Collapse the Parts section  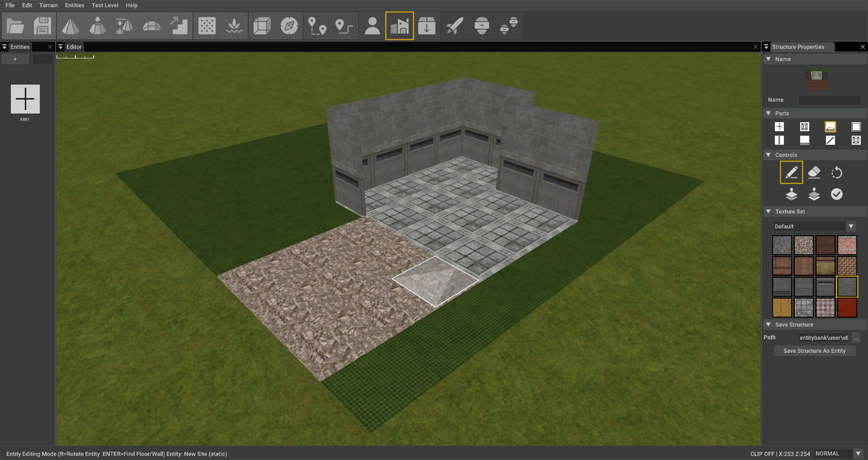(x=767, y=114)
